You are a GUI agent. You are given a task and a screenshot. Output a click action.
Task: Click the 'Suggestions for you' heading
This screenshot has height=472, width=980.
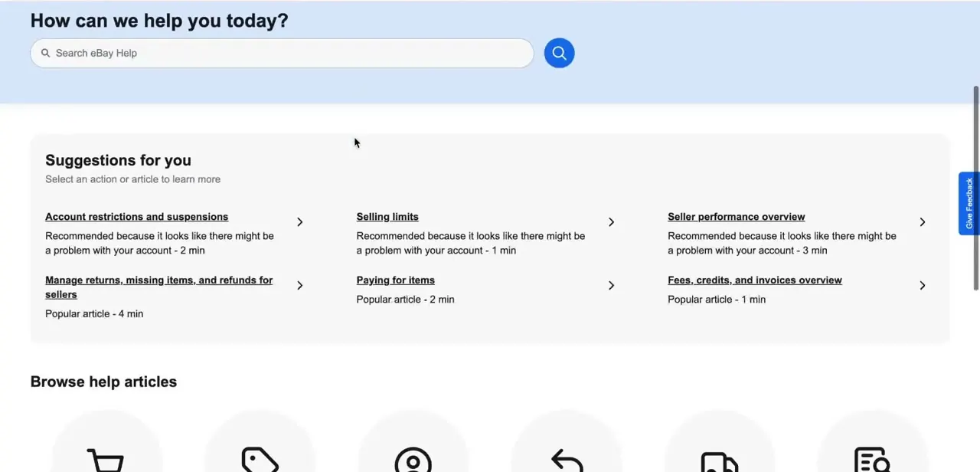pos(118,160)
